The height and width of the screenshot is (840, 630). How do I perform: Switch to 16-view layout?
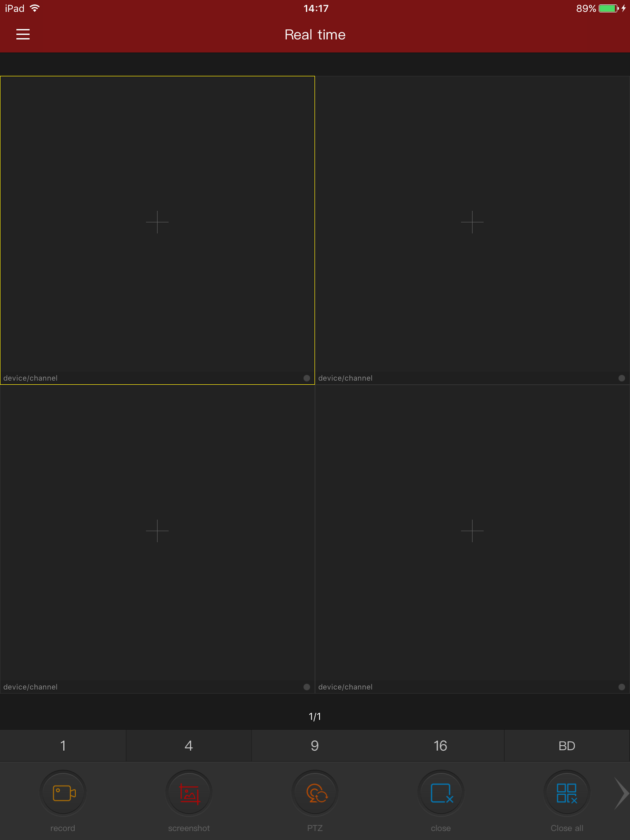coord(441,745)
